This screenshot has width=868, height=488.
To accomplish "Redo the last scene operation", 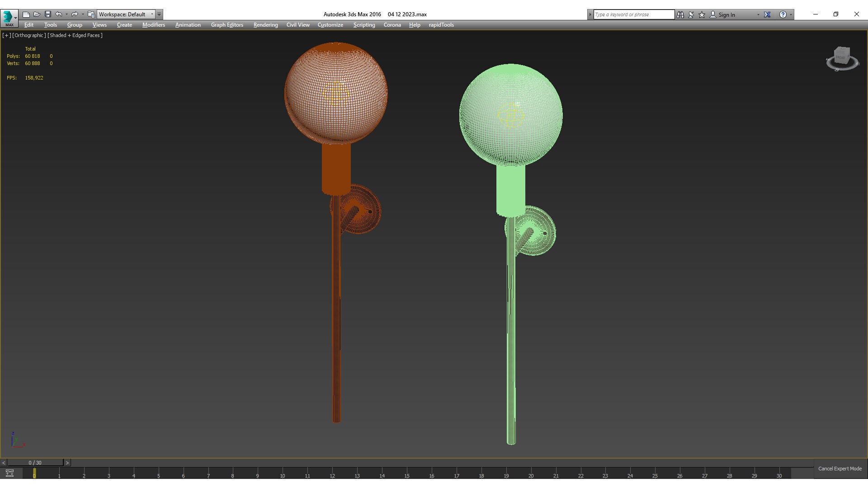I will pos(75,14).
